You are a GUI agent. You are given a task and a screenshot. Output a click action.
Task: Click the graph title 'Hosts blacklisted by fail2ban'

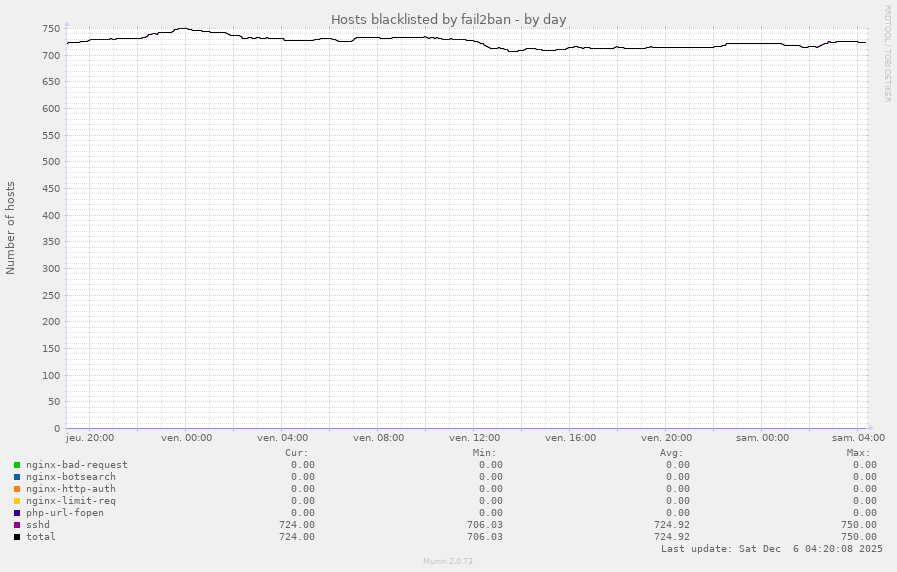tap(448, 19)
